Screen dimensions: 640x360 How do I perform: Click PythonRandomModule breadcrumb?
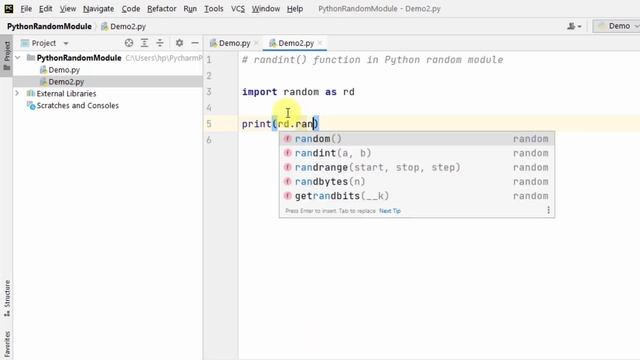pyautogui.click(x=49, y=26)
